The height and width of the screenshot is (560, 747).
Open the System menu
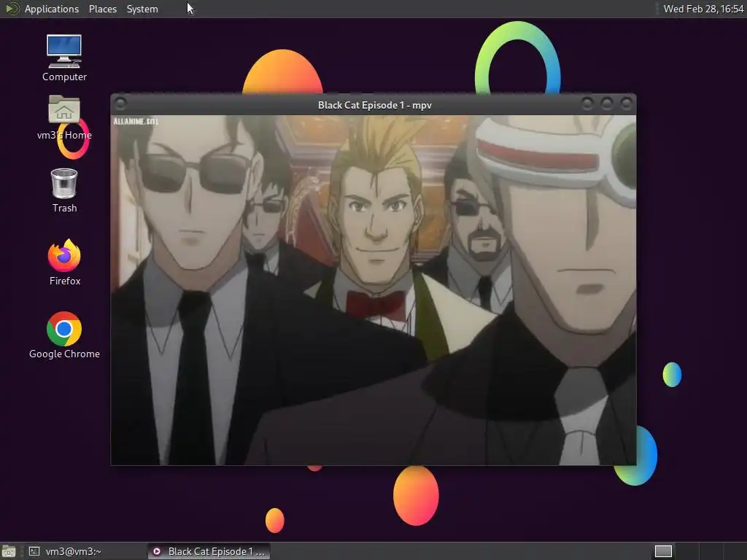(142, 9)
